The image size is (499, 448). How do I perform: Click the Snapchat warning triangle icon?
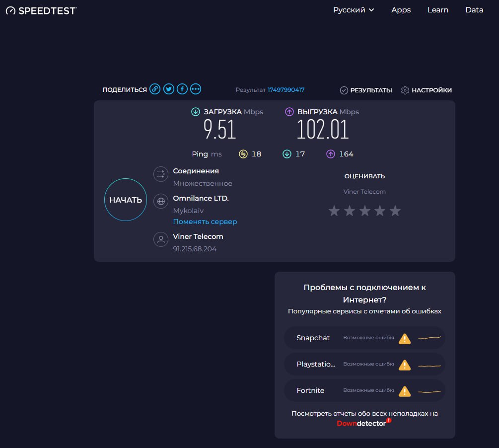(x=405, y=338)
